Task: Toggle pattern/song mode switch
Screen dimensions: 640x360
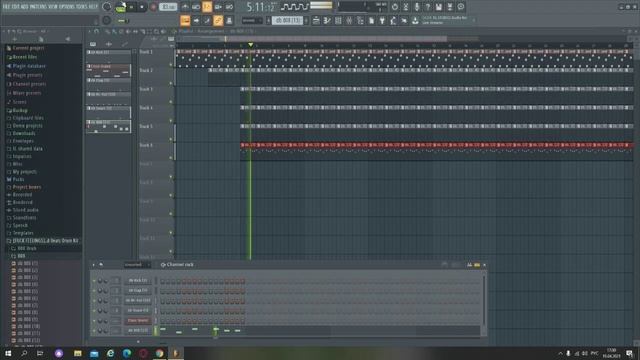Action: (121, 7)
